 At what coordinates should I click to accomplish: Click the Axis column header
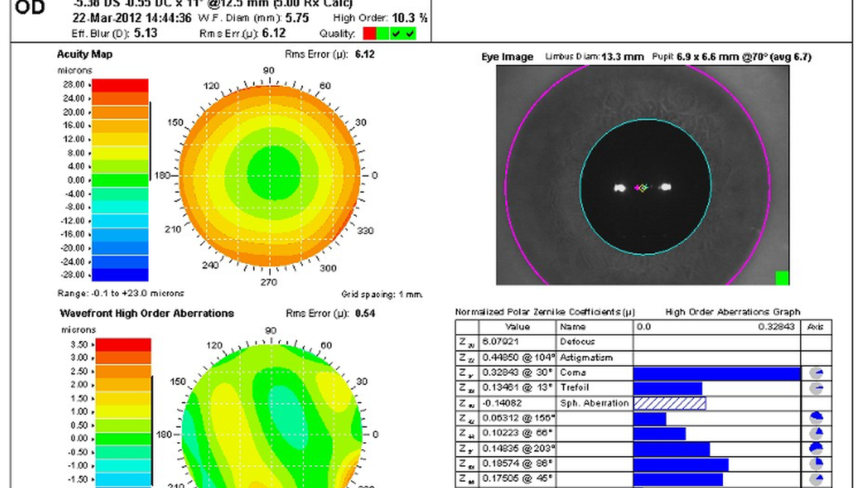(x=815, y=327)
